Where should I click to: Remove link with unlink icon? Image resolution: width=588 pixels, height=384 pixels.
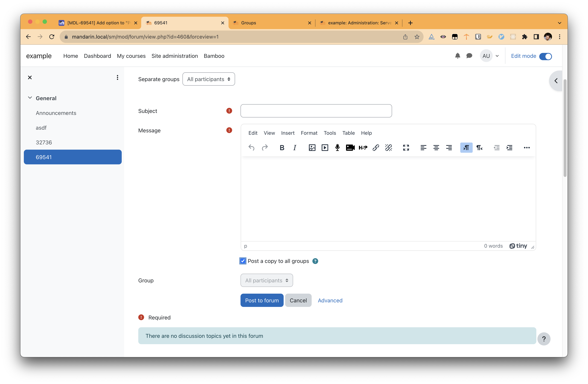(389, 148)
